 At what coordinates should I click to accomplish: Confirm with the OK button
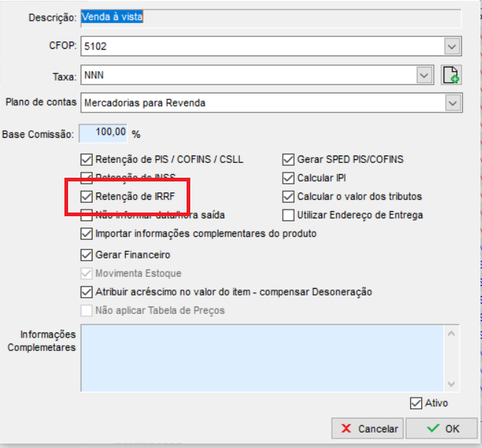click(442, 428)
